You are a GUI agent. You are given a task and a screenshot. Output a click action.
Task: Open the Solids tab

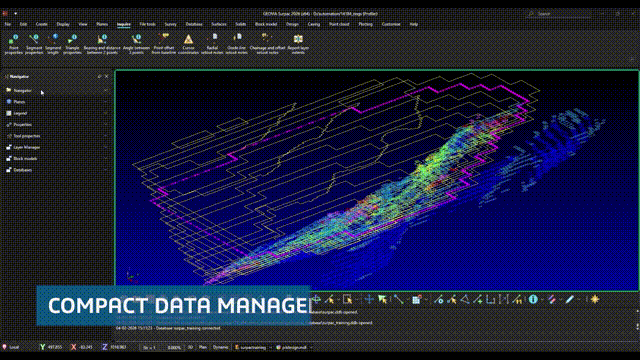click(x=240, y=24)
